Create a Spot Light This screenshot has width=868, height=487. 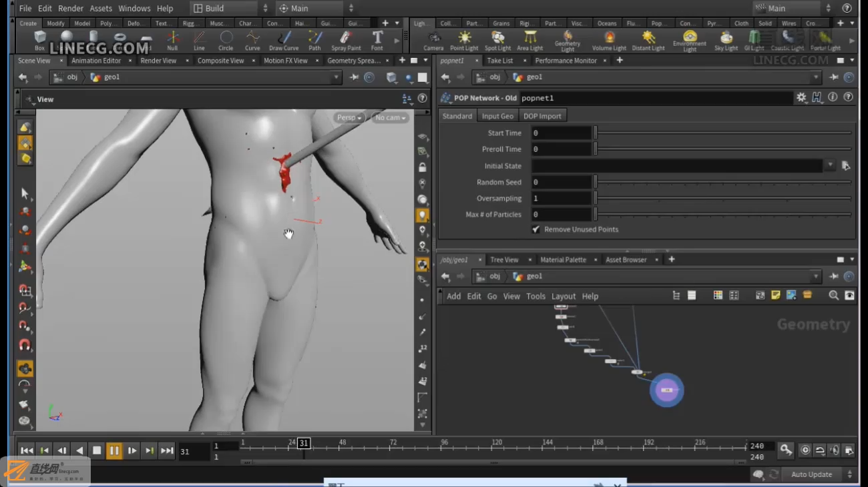[x=498, y=40]
